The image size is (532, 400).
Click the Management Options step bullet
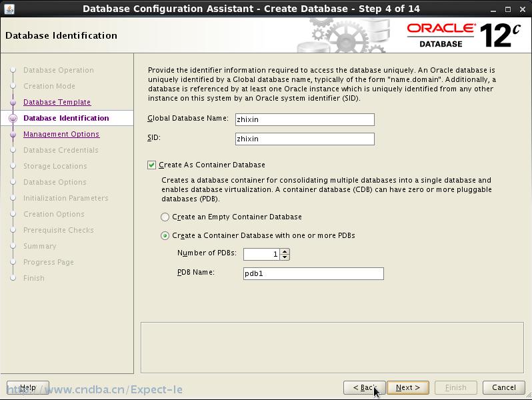13,135
